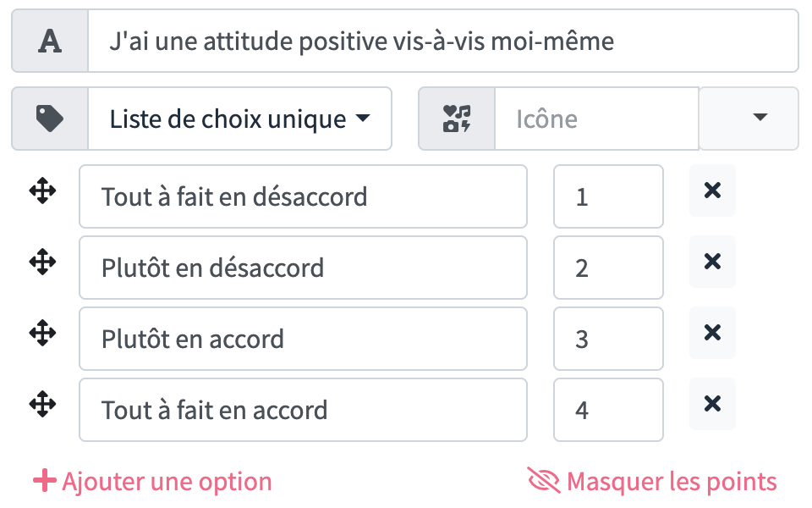
Task: Click the points field showing value 4
Action: [608, 411]
